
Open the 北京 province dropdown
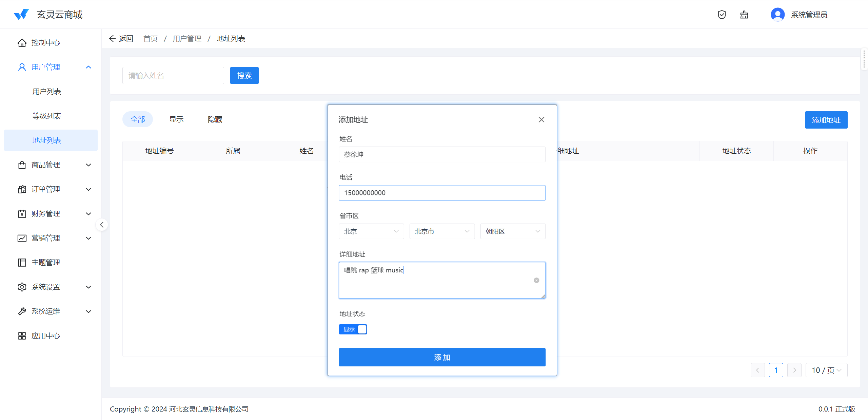tap(371, 231)
